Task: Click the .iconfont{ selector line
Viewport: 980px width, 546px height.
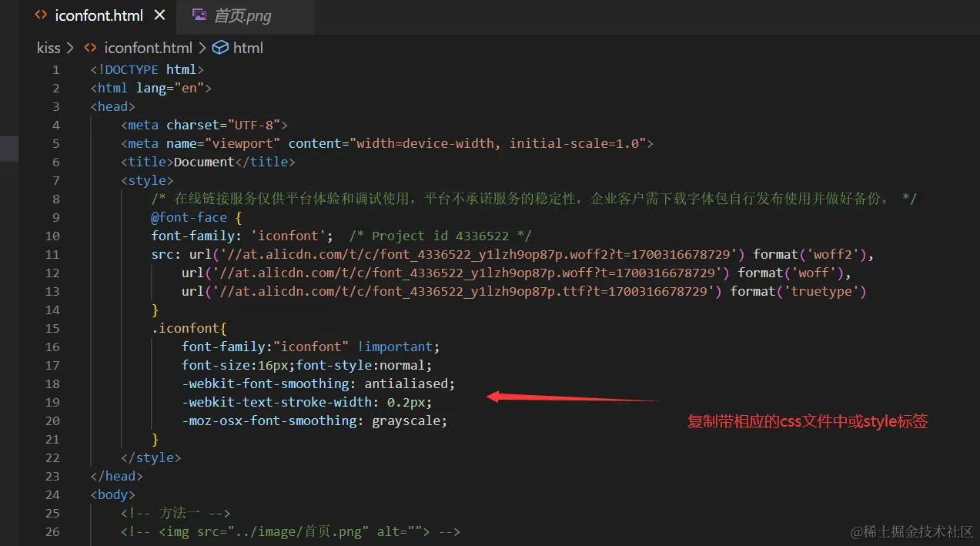Action: 189,328
